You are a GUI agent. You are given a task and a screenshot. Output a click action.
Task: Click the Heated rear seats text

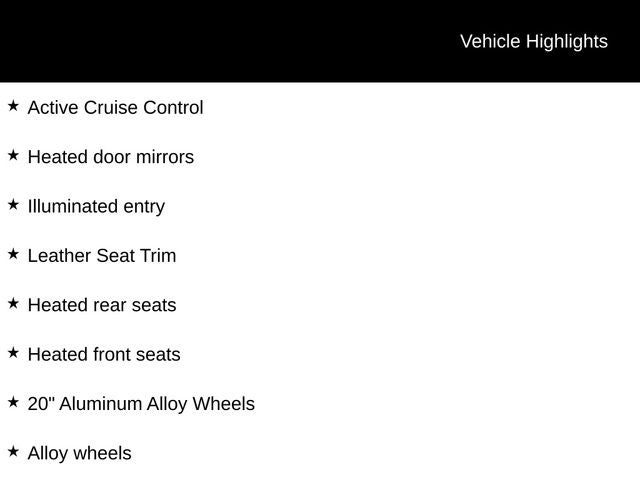click(102, 305)
